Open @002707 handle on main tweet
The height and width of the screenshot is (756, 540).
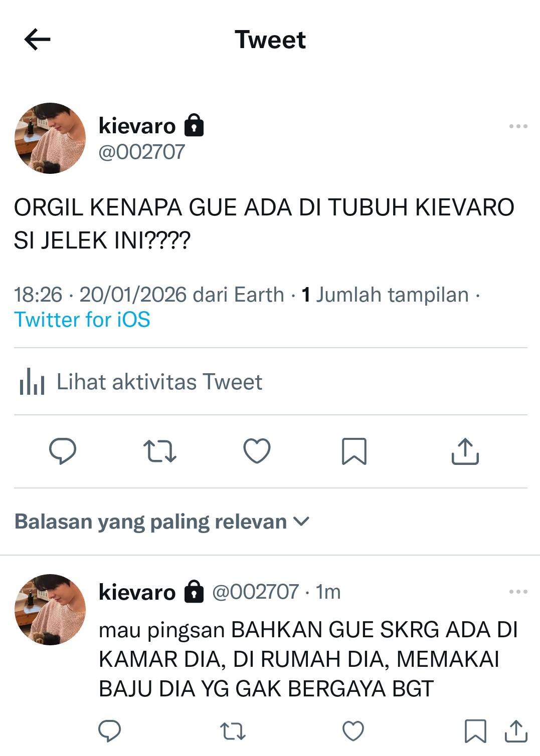(x=142, y=152)
